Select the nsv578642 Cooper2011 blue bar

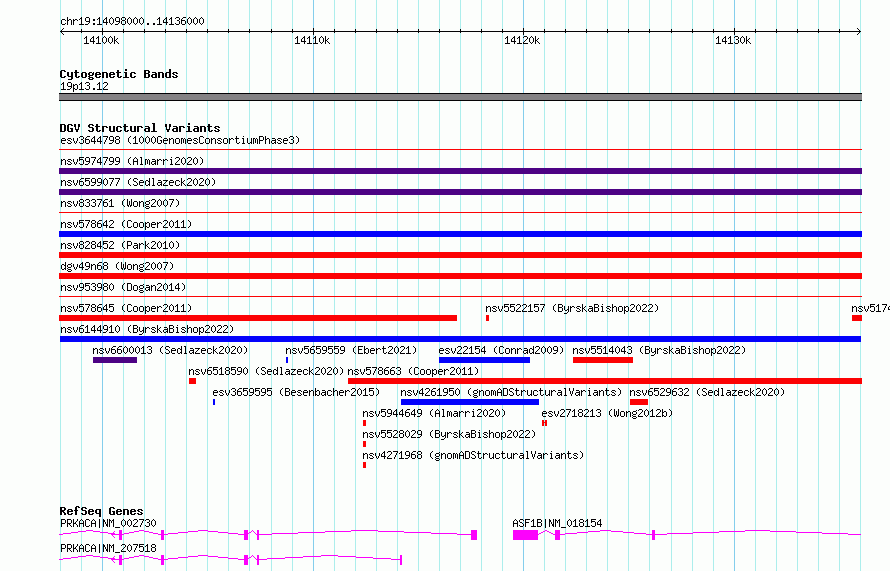point(460,234)
